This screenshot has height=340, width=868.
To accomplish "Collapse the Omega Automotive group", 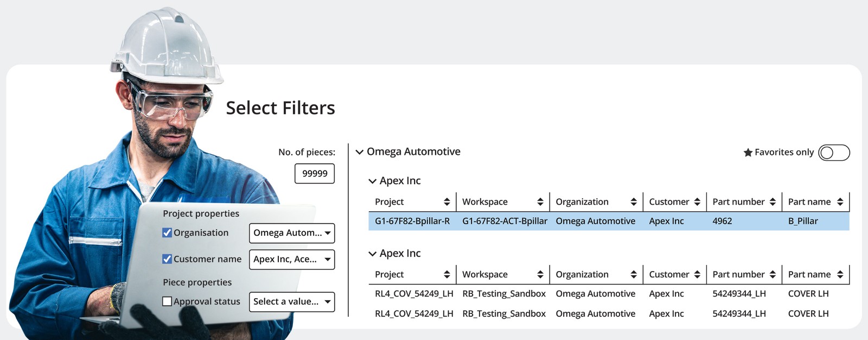I will click(x=359, y=152).
